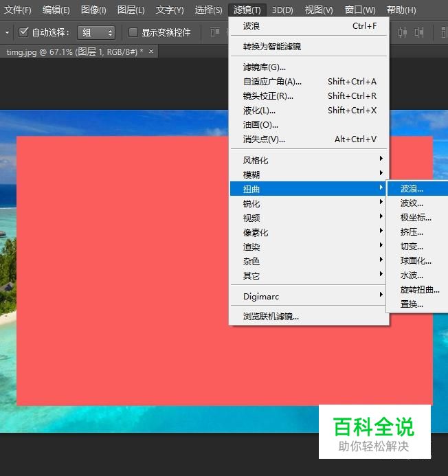Close the timg.jpg document tab

tap(151, 52)
